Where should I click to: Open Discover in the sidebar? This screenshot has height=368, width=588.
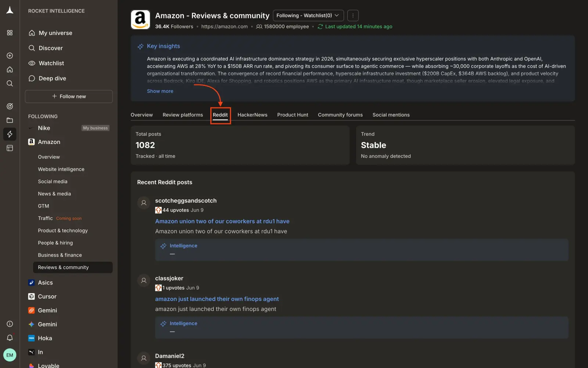[51, 48]
